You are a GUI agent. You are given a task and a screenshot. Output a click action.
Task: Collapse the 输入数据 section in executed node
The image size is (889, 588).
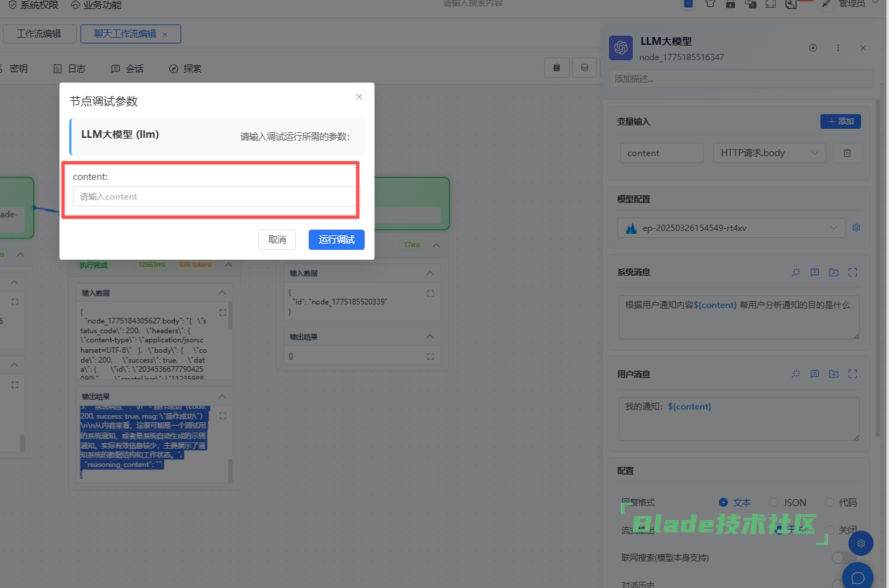[222, 293]
